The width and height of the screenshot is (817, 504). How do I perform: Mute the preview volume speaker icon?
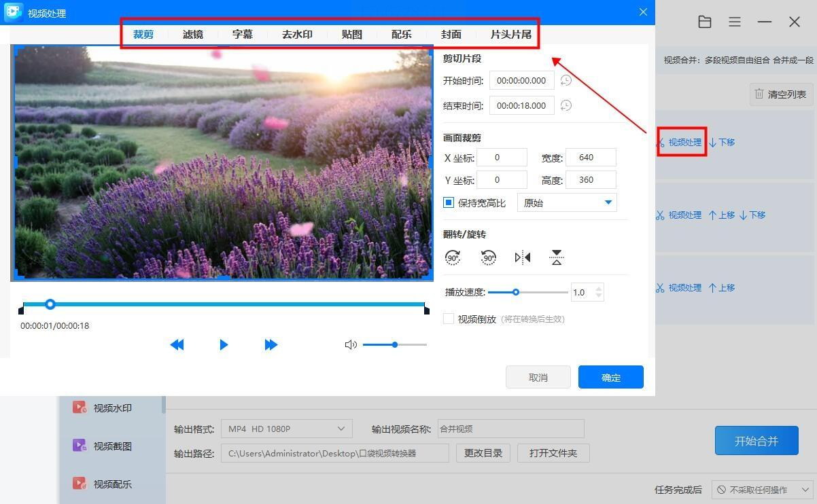coord(351,345)
